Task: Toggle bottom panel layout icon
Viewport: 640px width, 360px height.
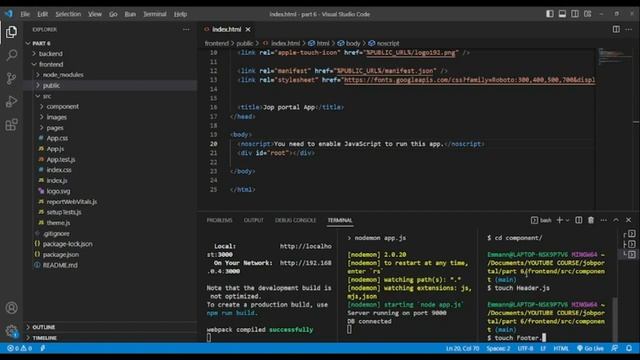Action: coord(562,14)
